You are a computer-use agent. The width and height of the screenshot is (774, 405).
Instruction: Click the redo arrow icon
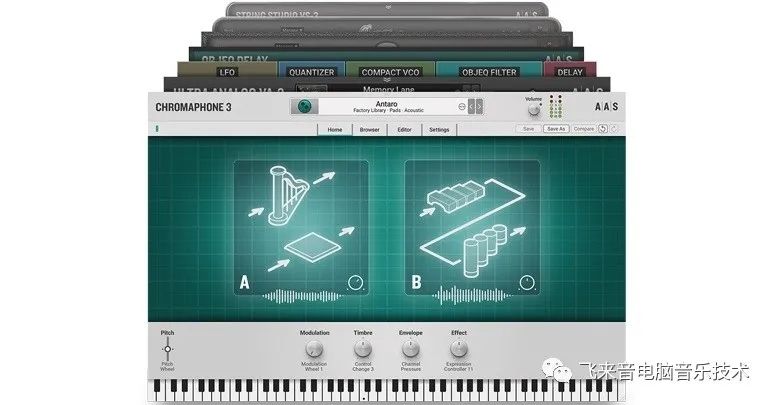coord(614,129)
